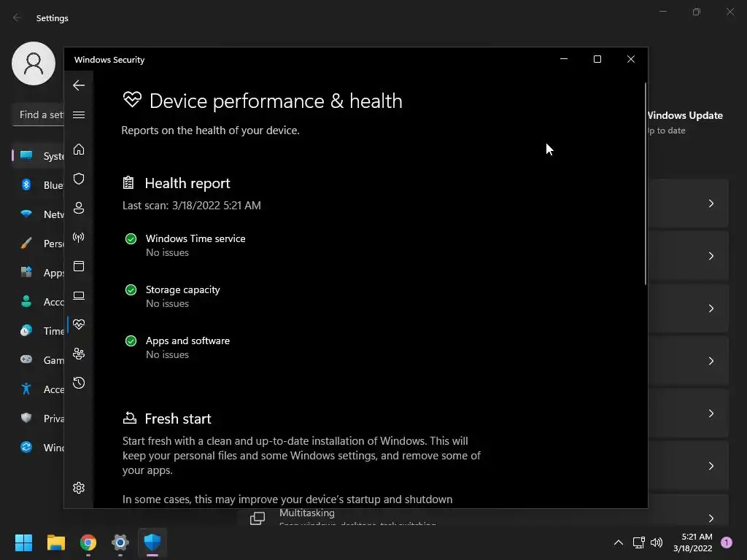Click green check next to Storage capacity
This screenshot has height=560, width=747.
coord(131,290)
